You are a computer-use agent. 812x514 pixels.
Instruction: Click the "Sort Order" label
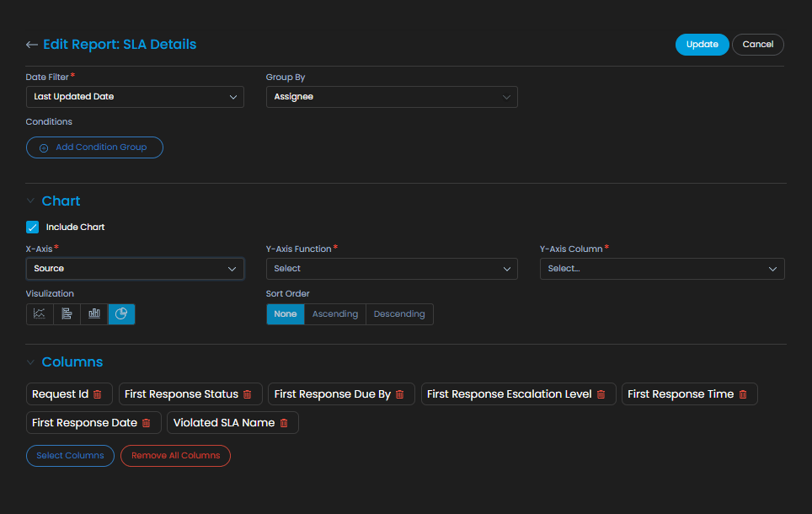[x=287, y=294]
